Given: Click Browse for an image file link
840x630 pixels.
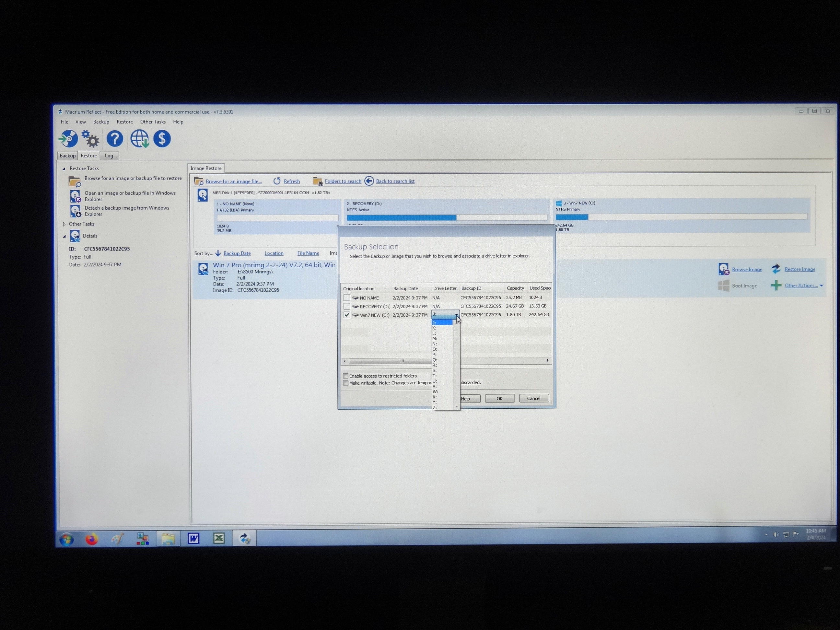Looking at the screenshot, I should (x=234, y=181).
